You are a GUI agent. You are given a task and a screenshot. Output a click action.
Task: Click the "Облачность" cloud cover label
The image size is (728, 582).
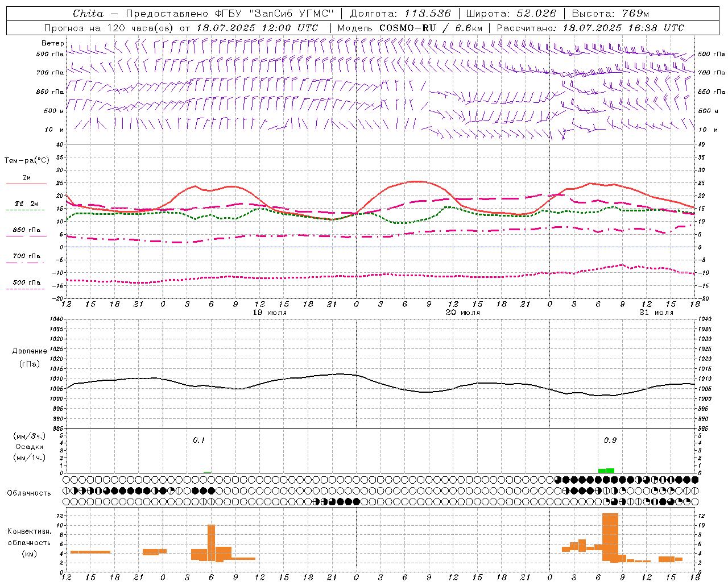point(29,493)
